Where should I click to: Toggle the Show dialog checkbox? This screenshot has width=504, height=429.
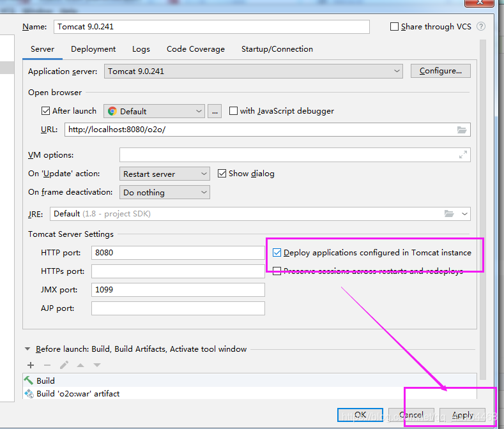(x=222, y=174)
